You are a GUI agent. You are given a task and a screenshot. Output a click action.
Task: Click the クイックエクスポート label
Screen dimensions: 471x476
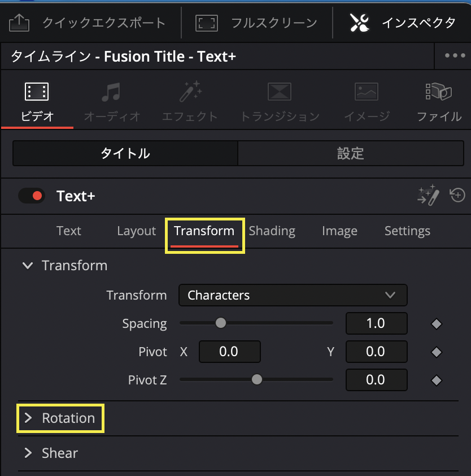click(104, 23)
